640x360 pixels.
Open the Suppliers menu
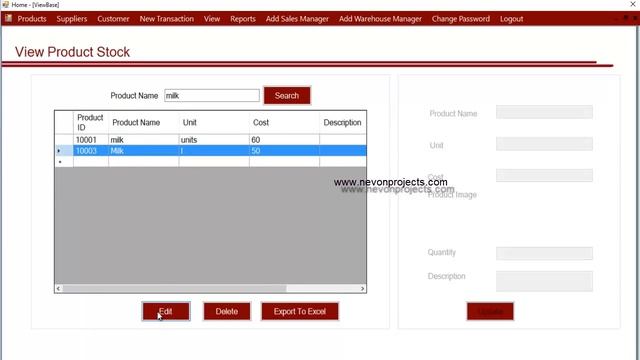[x=72, y=19]
